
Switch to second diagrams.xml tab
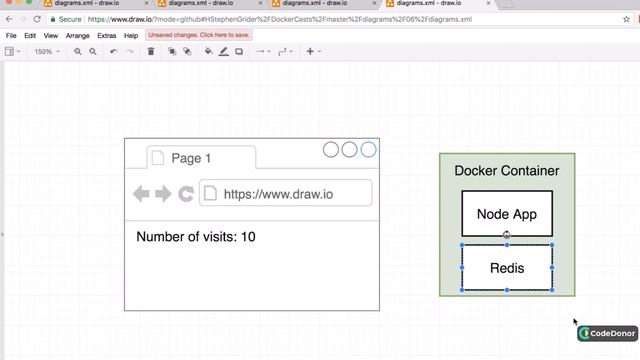point(201,3)
